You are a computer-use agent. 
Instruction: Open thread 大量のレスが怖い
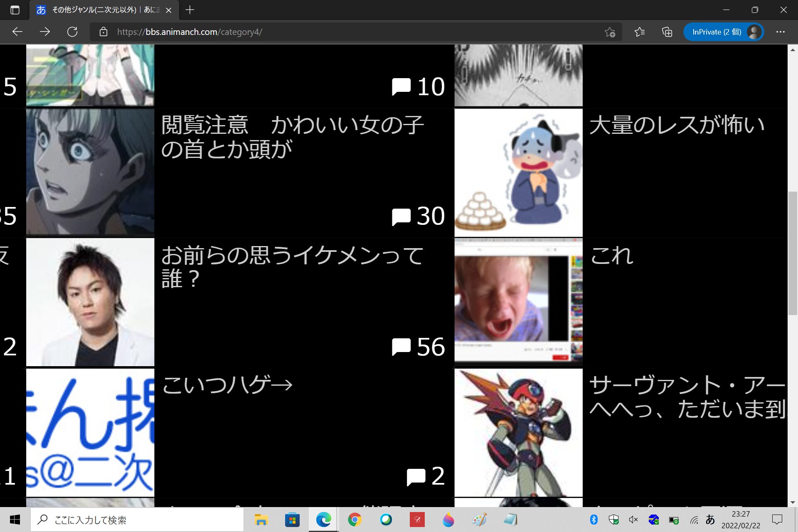coord(677,125)
